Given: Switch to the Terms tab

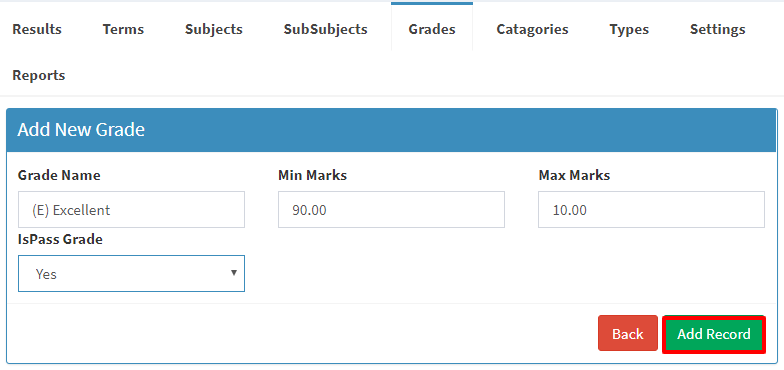Looking at the screenshot, I should click(x=124, y=29).
